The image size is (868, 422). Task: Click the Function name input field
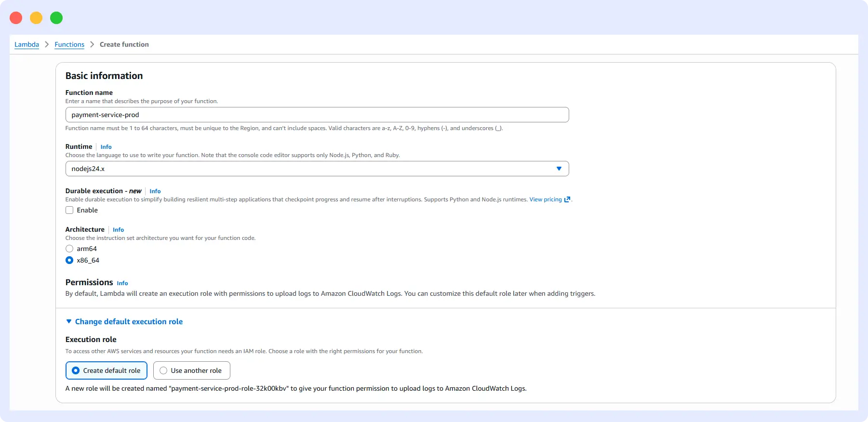[317, 115]
